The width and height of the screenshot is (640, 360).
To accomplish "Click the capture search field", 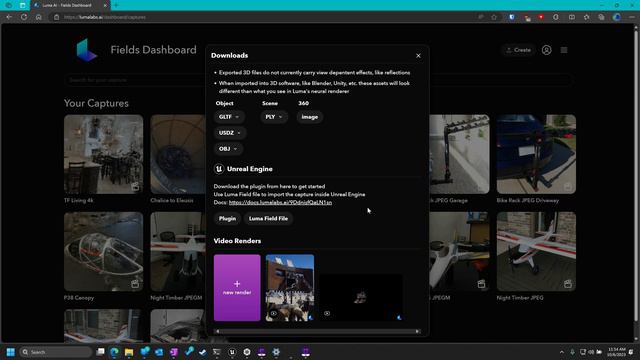I will coord(318,80).
